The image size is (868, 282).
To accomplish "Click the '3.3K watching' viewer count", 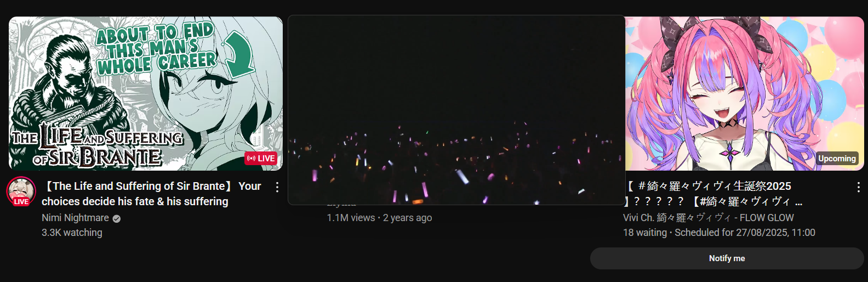I will point(72,233).
